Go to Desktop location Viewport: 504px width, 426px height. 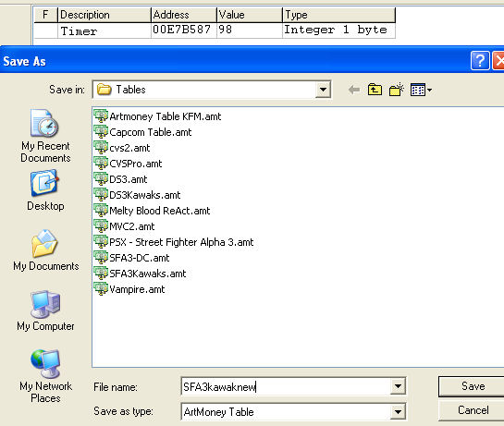click(x=45, y=191)
